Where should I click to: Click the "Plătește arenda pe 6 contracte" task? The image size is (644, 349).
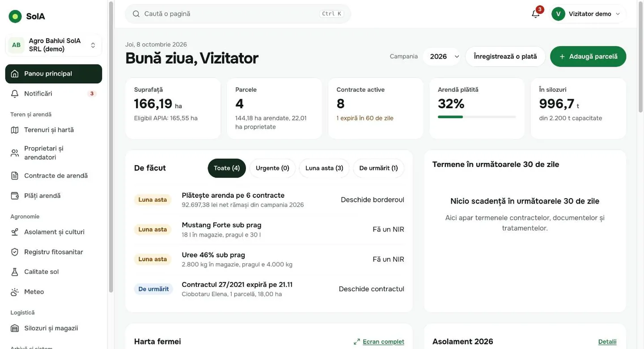click(x=233, y=196)
